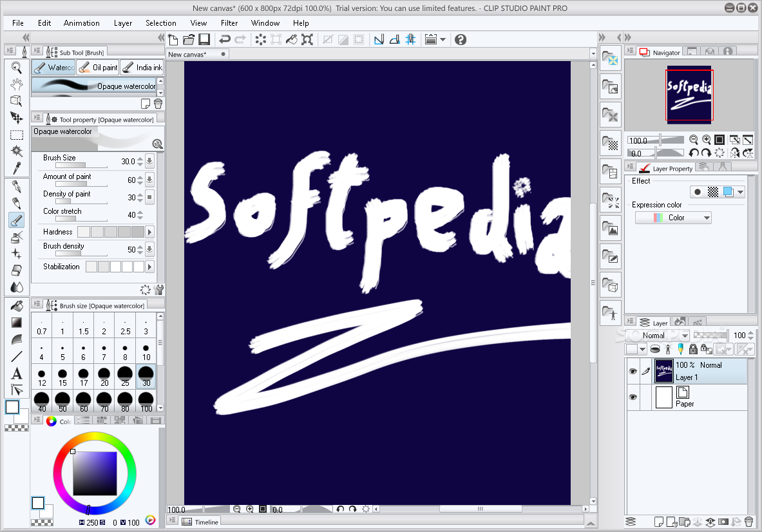Image resolution: width=762 pixels, height=532 pixels.
Task: Open Brush Size dynamics dropdown button
Action: [x=149, y=161]
